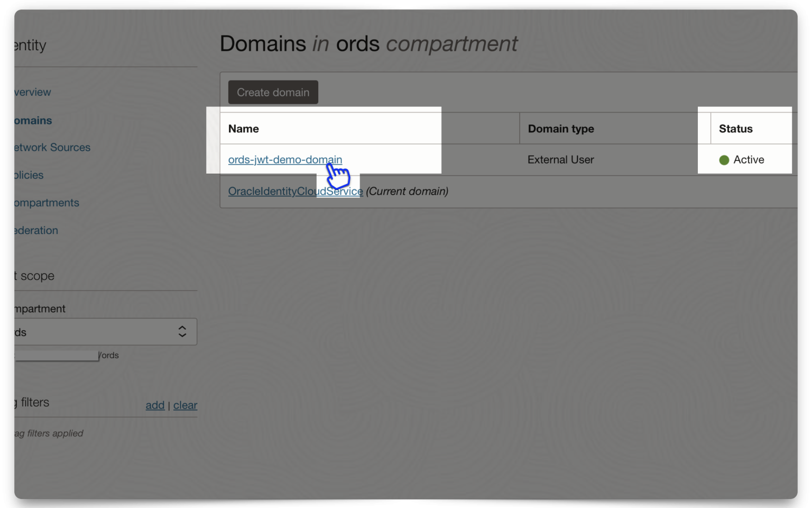Navigate to Network Sources in the sidebar
This screenshot has height=508, width=812.
(x=52, y=147)
